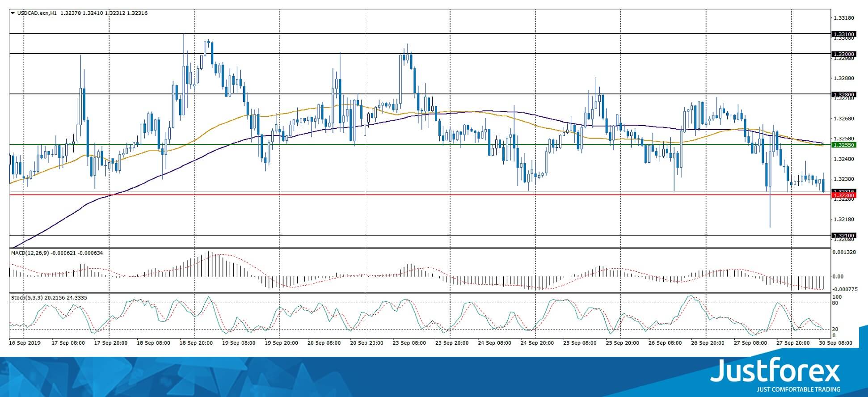Viewport: 868px width, 397px height.
Task: Click the price scale value 1.32880
Action: (844, 78)
